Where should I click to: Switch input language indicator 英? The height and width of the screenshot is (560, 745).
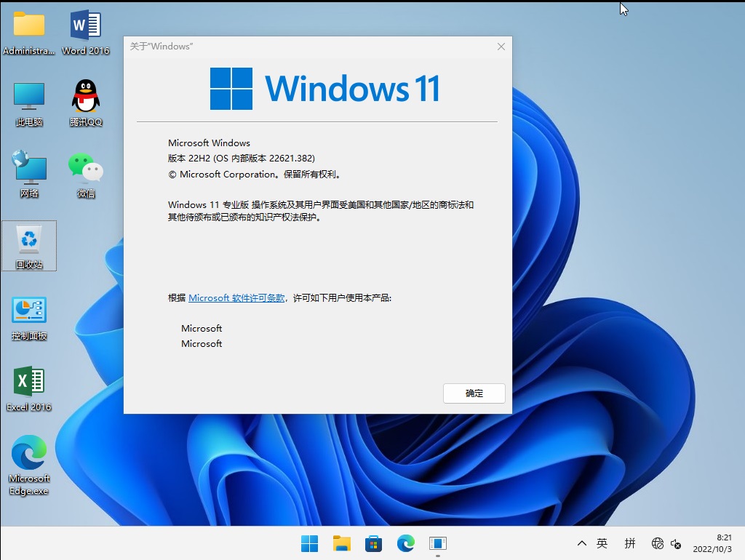602,543
